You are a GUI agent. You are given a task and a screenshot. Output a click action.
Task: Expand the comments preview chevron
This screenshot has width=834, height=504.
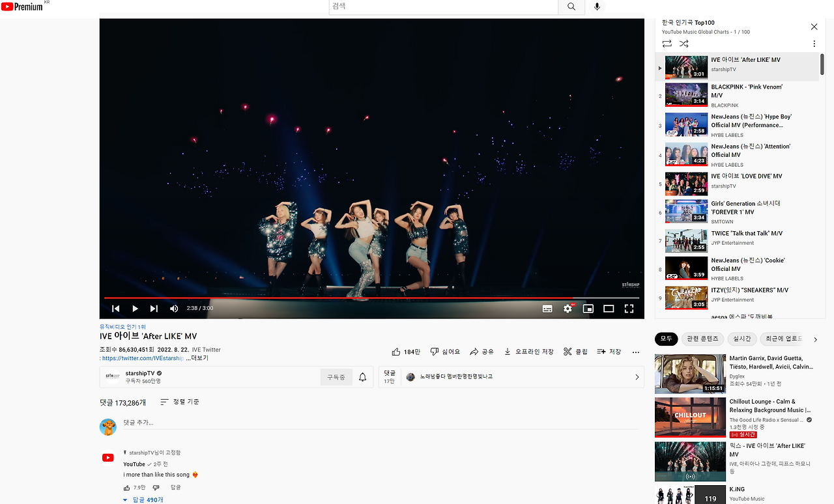tap(637, 377)
